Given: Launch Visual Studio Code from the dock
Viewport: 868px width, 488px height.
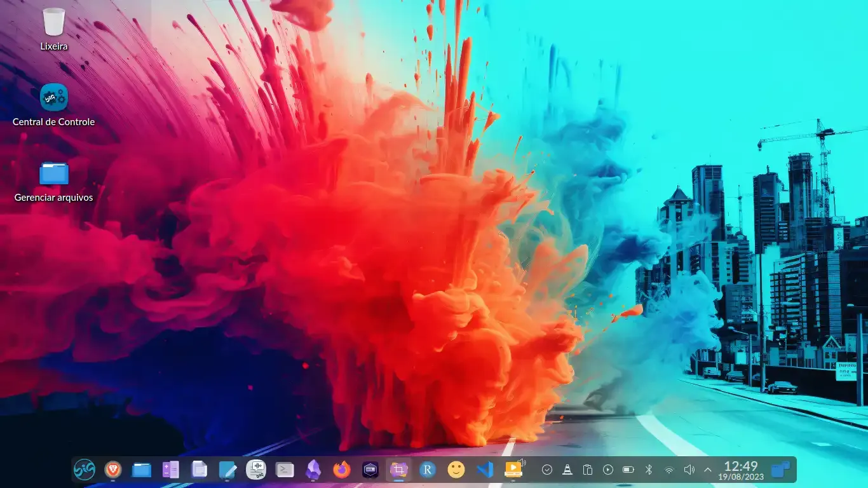Looking at the screenshot, I should coord(485,470).
